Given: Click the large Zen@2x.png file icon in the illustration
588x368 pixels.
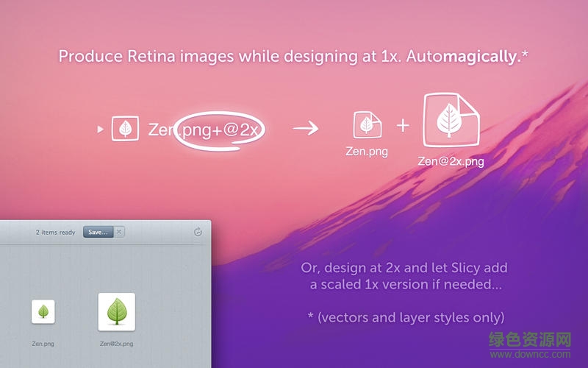Looking at the screenshot, I should (x=451, y=120).
